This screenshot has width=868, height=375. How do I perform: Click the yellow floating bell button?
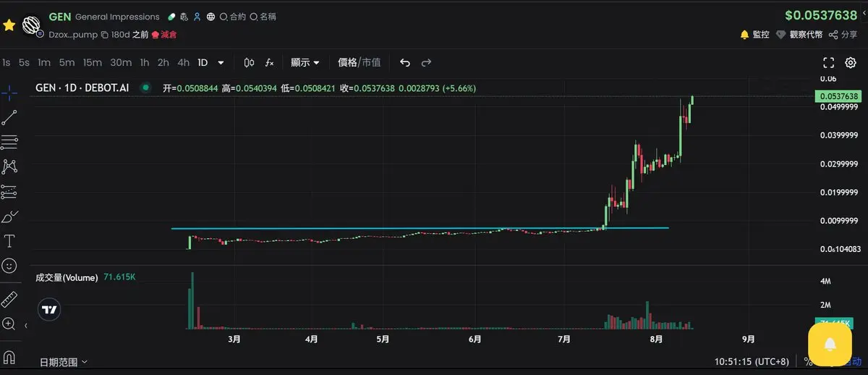coord(830,345)
